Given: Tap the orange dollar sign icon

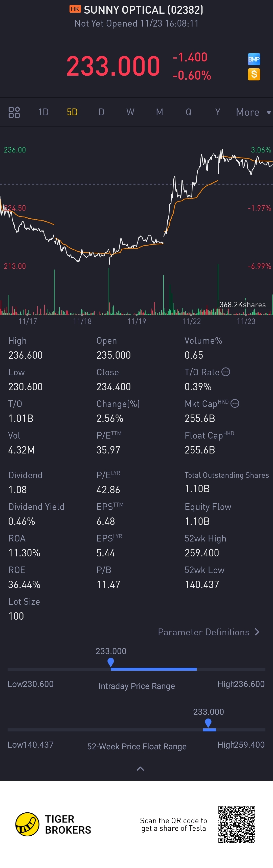Looking at the screenshot, I should (x=254, y=74).
